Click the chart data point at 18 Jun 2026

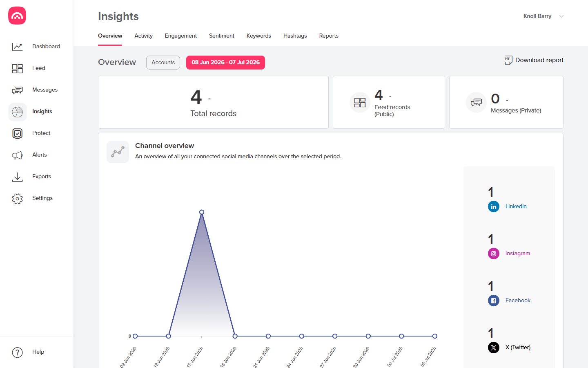coord(235,336)
